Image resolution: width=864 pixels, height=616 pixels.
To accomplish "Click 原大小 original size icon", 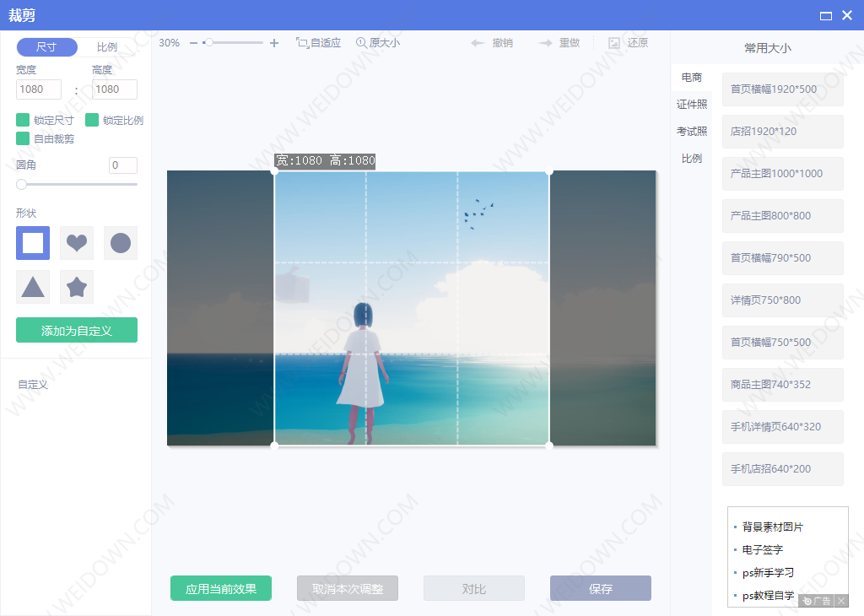I will click(361, 42).
